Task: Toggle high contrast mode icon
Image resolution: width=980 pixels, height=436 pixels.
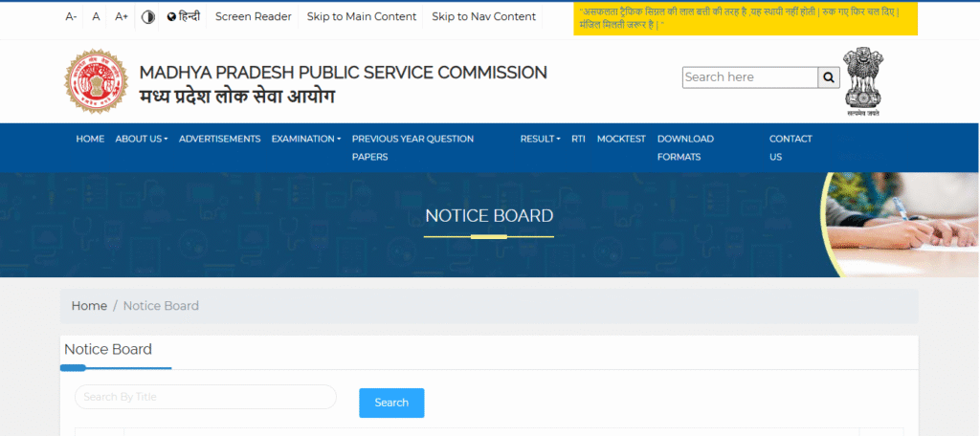Action: (147, 16)
